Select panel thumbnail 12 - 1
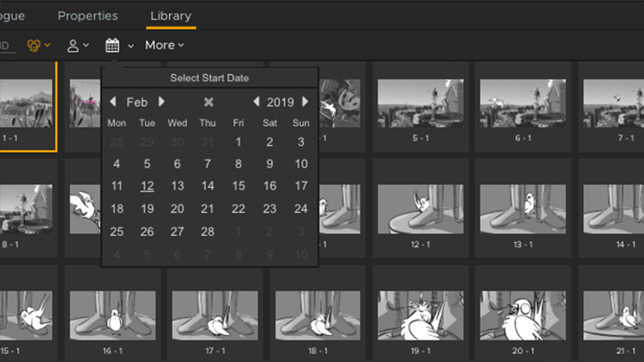Image resolution: width=644 pixels, height=362 pixels. (419, 210)
